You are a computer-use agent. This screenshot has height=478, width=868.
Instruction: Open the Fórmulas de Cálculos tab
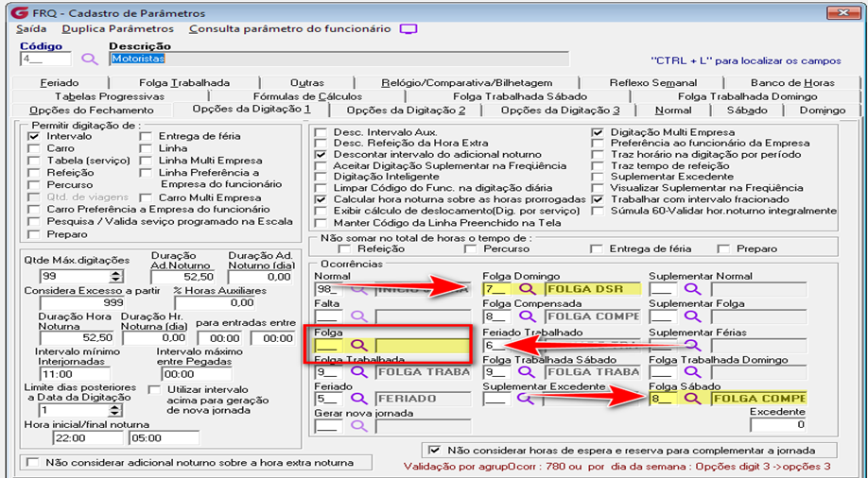point(308,96)
